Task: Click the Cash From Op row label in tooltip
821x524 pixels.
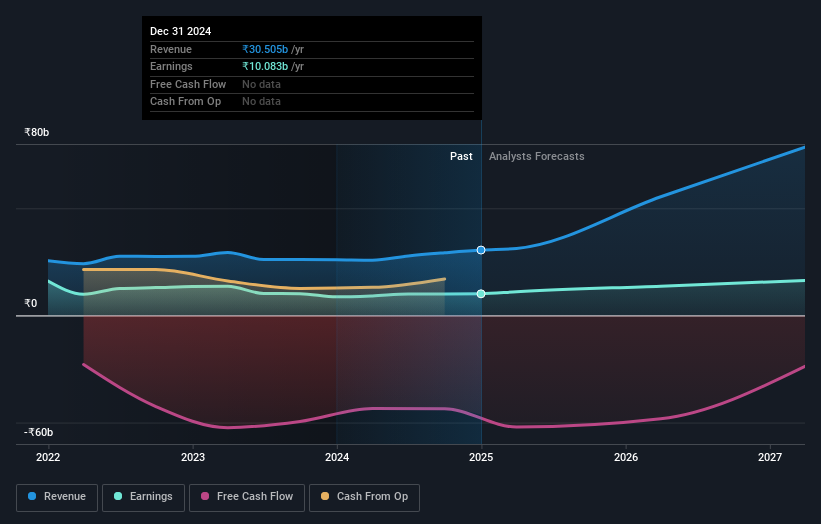Action: tap(185, 102)
